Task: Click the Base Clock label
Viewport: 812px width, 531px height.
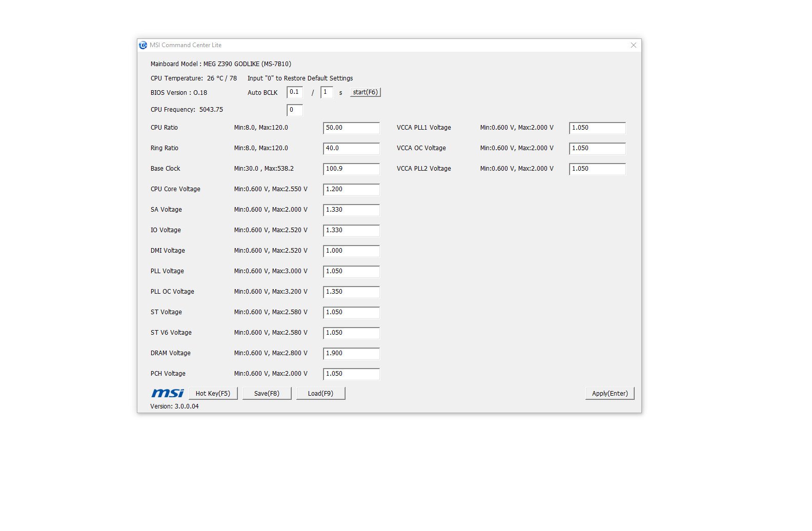Action: [165, 169]
